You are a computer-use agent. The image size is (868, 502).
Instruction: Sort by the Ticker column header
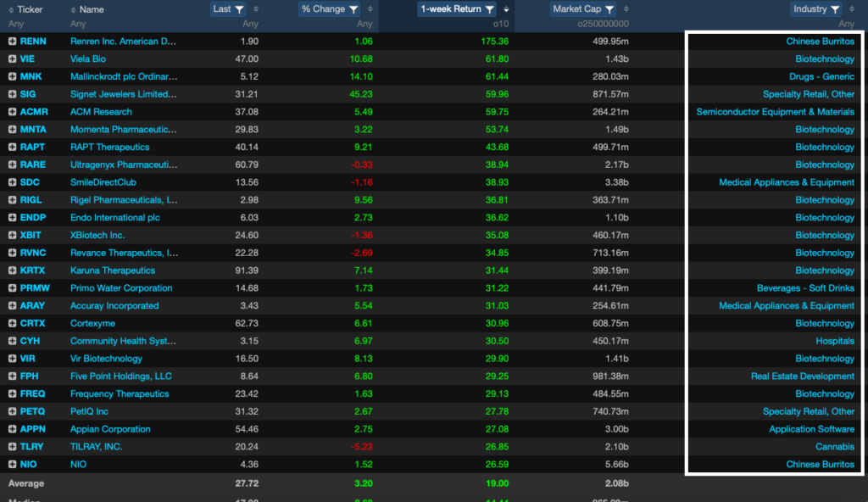(x=30, y=9)
